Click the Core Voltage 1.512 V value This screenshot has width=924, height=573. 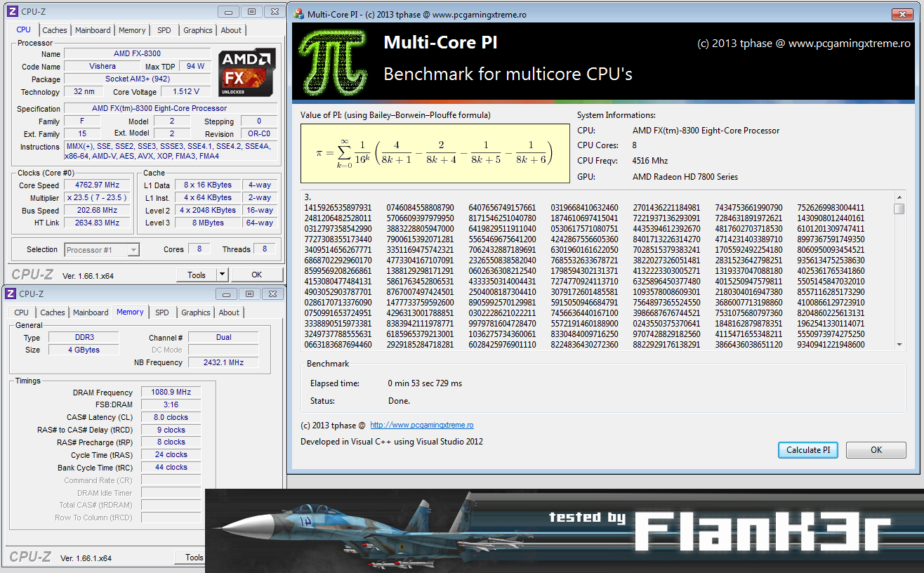coord(186,91)
